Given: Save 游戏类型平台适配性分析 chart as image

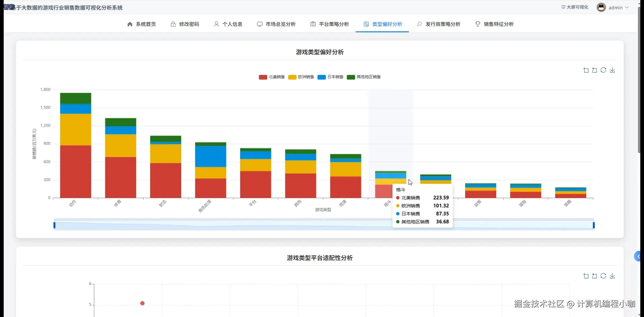Looking at the screenshot, I should coord(612,276).
